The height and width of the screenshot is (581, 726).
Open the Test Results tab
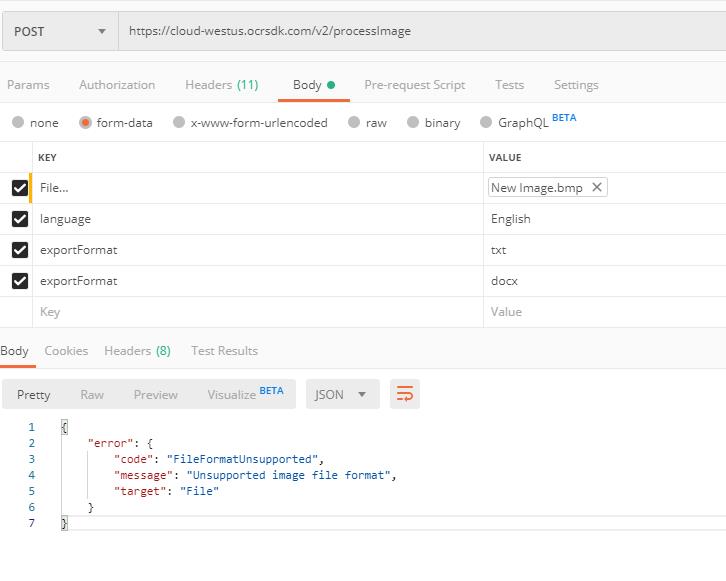(225, 351)
